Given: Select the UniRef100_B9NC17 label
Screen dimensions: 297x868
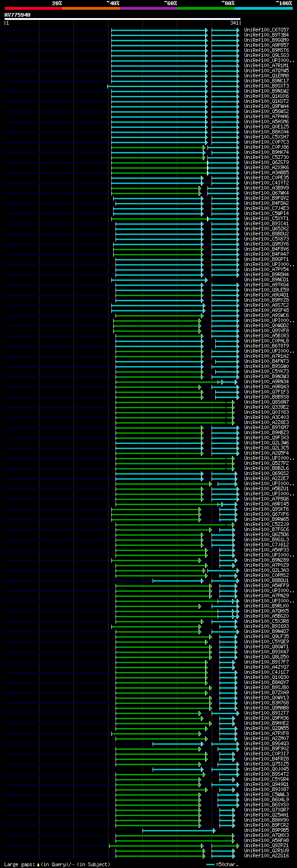Looking at the screenshot, I should click(x=266, y=81).
